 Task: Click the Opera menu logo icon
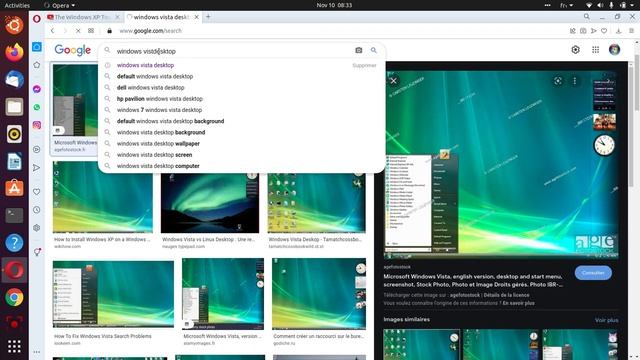(x=37, y=18)
